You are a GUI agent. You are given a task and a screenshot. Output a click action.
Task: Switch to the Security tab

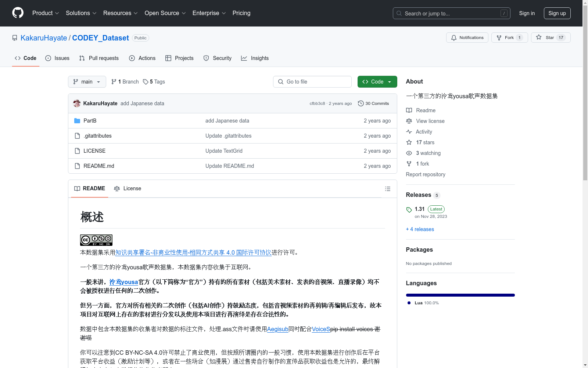tap(218, 58)
